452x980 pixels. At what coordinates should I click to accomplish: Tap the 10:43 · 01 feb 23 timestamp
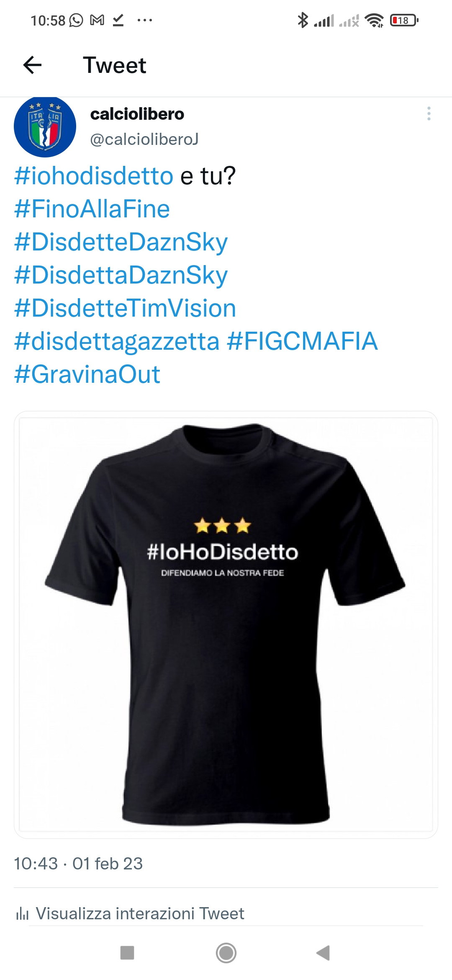78,864
